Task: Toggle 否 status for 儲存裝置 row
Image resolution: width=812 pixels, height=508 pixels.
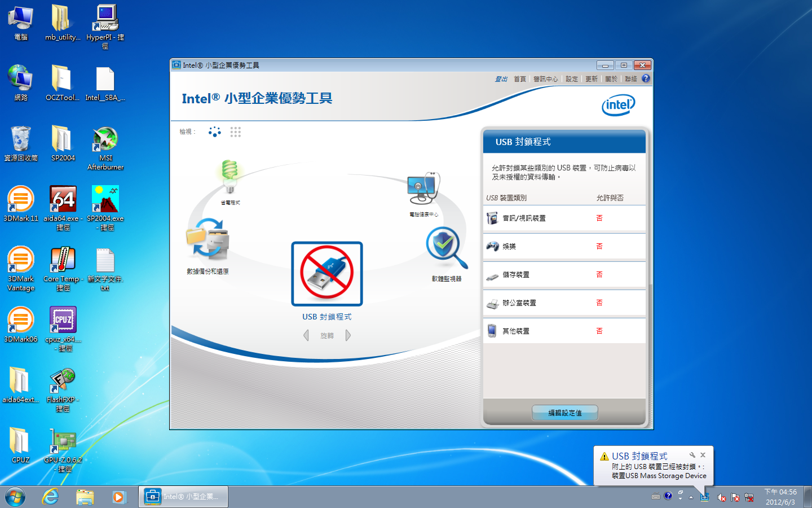Action: click(x=599, y=274)
